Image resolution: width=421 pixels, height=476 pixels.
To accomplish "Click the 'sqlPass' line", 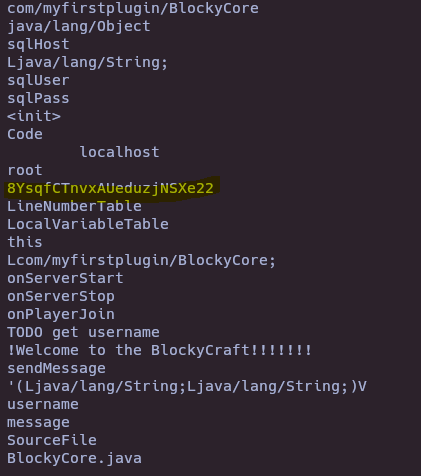I will [x=38, y=98].
